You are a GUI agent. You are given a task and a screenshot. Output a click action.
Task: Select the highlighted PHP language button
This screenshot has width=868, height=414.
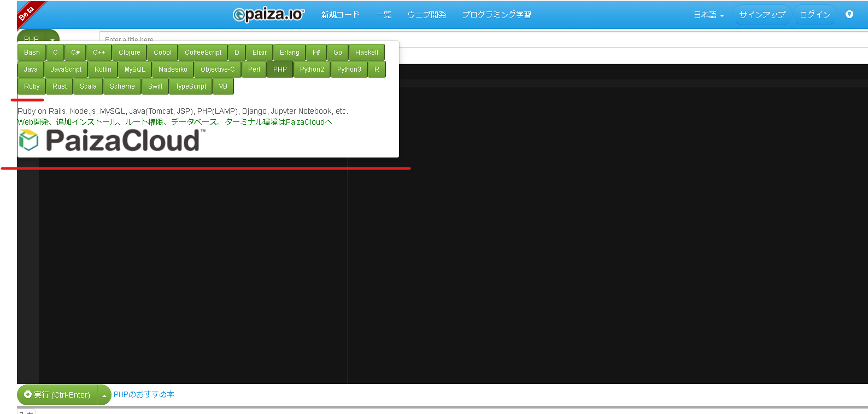[x=280, y=69]
